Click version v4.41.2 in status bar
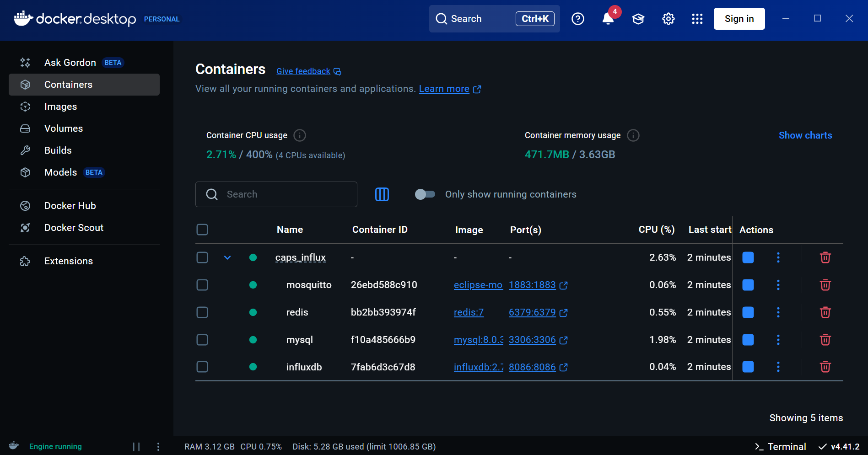 click(839, 447)
